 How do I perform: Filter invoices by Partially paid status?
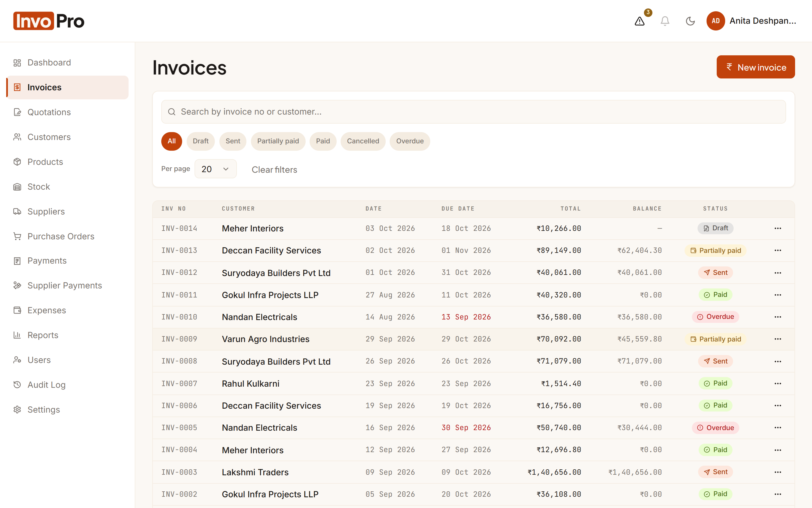pyautogui.click(x=278, y=141)
